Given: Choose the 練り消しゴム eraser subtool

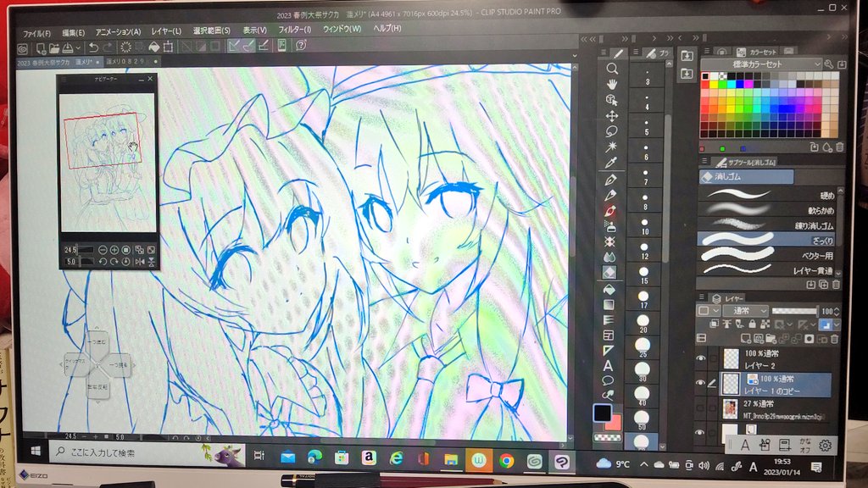Looking at the screenshot, I should pyautogui.click(x=766, y=225).
